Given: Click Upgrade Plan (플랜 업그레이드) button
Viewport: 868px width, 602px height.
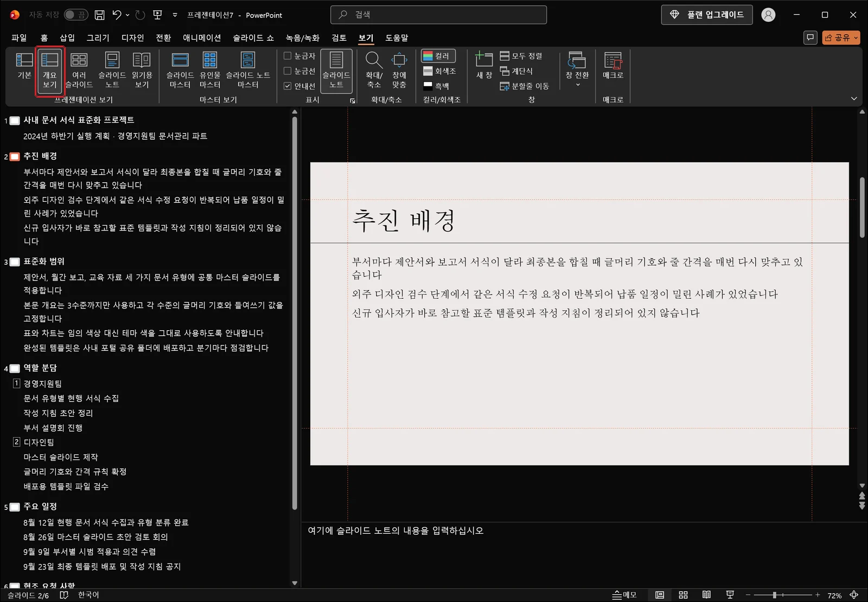Looking at the screenshot, I should pyautogui.click(x=707, y=15).
